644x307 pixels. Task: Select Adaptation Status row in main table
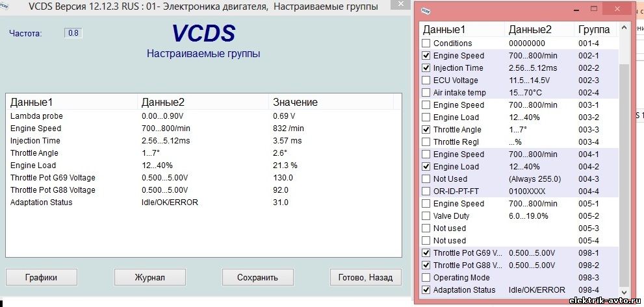203,203
